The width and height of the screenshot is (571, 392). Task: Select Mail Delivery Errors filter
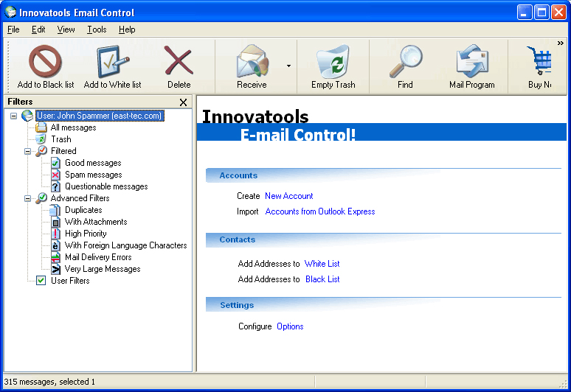[x=98, y=257]
